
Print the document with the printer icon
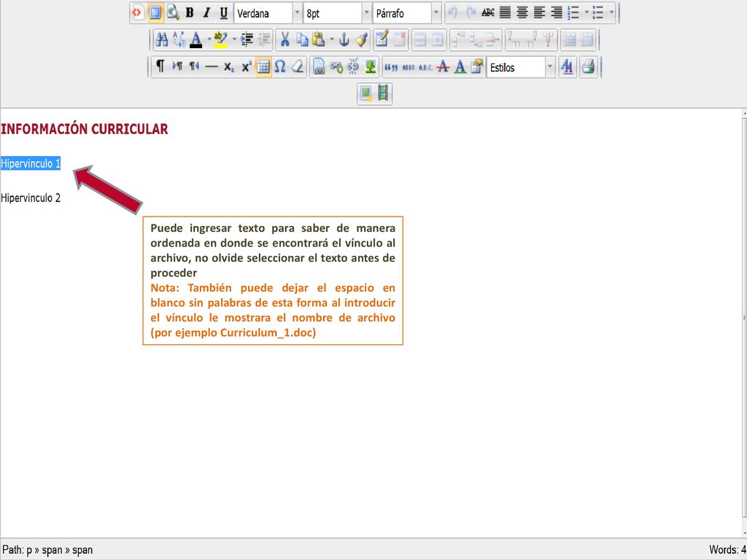589,66
